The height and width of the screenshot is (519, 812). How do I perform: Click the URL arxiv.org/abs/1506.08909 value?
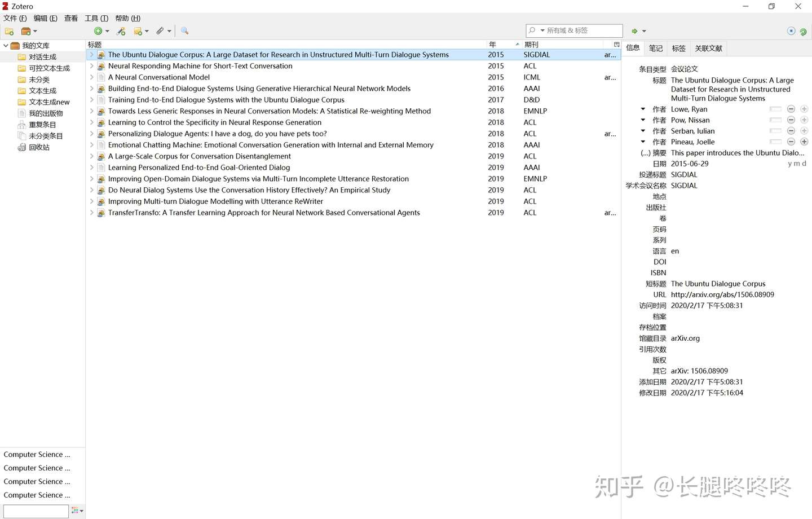722,294
